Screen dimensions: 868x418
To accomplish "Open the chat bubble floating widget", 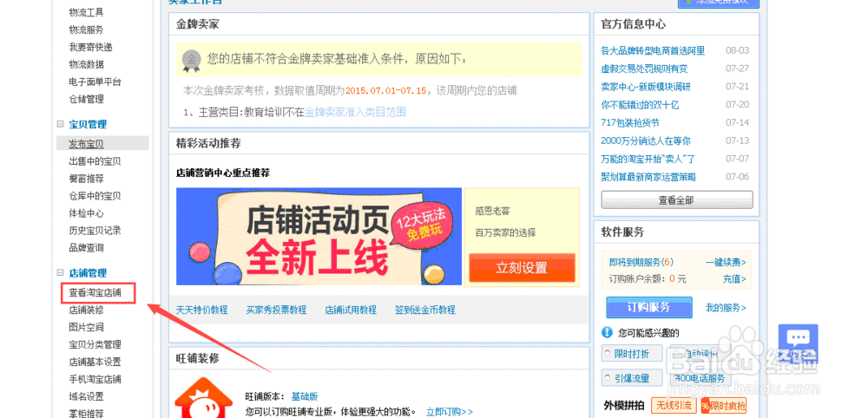I will pyautogui.click(x=798, y=343).
